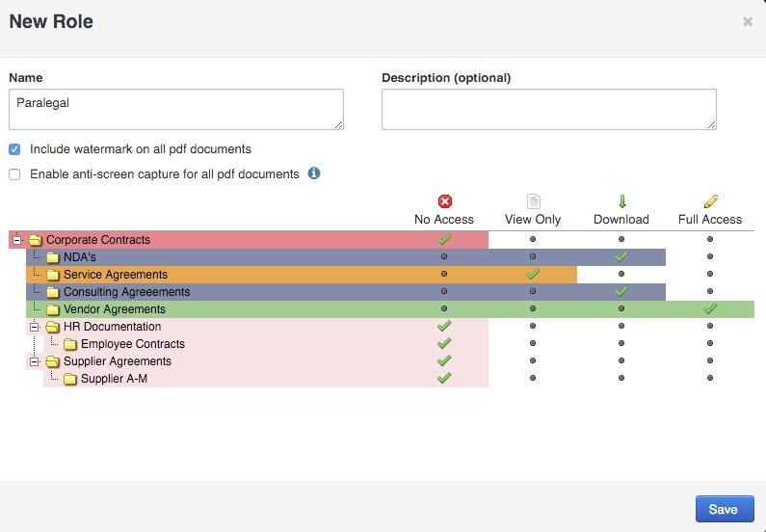The height and width of the screenshot is (532, 766).
Task: Set Corporate Contracts to Full Access
Action: click(710, 239)
